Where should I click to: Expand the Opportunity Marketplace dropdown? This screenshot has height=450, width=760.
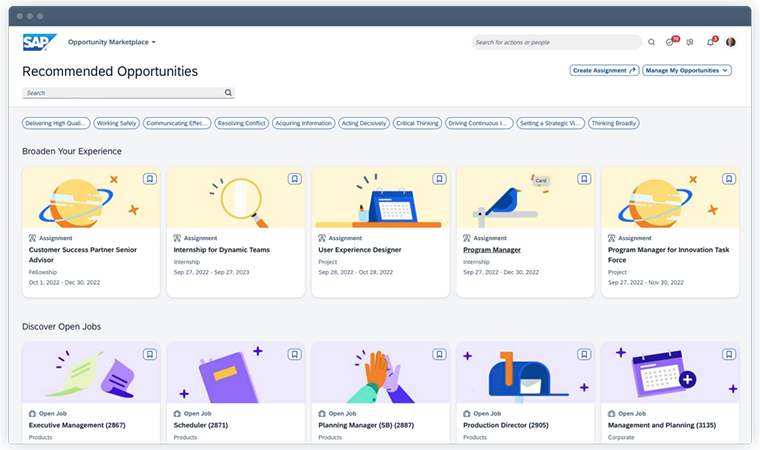point(112,42)
